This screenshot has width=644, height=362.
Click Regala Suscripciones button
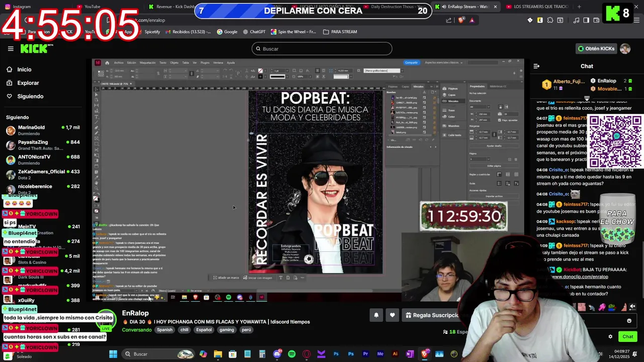pos(432,315)
